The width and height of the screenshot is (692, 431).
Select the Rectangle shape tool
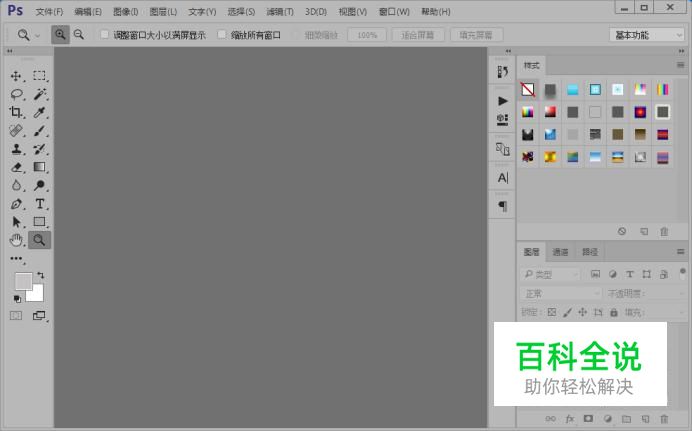click(39, 221)
